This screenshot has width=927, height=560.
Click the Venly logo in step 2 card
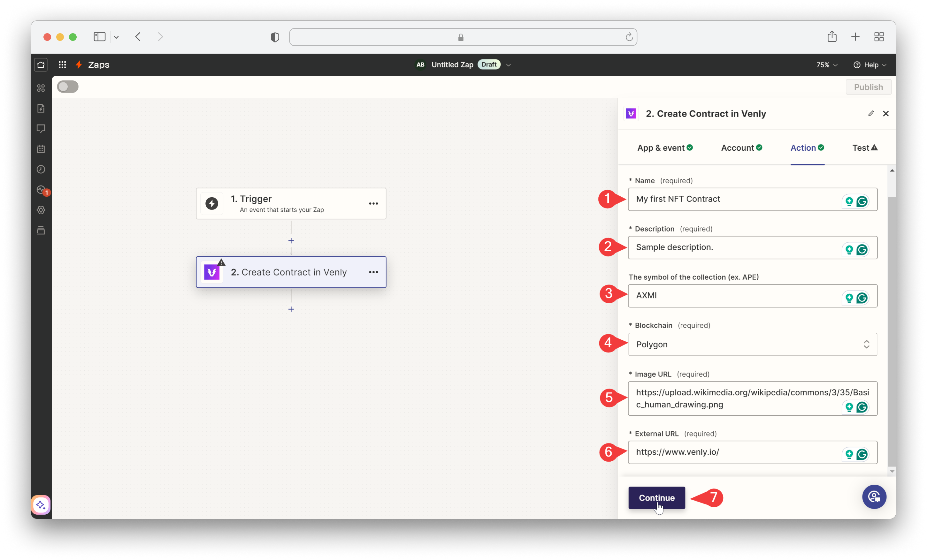point(212,272)
